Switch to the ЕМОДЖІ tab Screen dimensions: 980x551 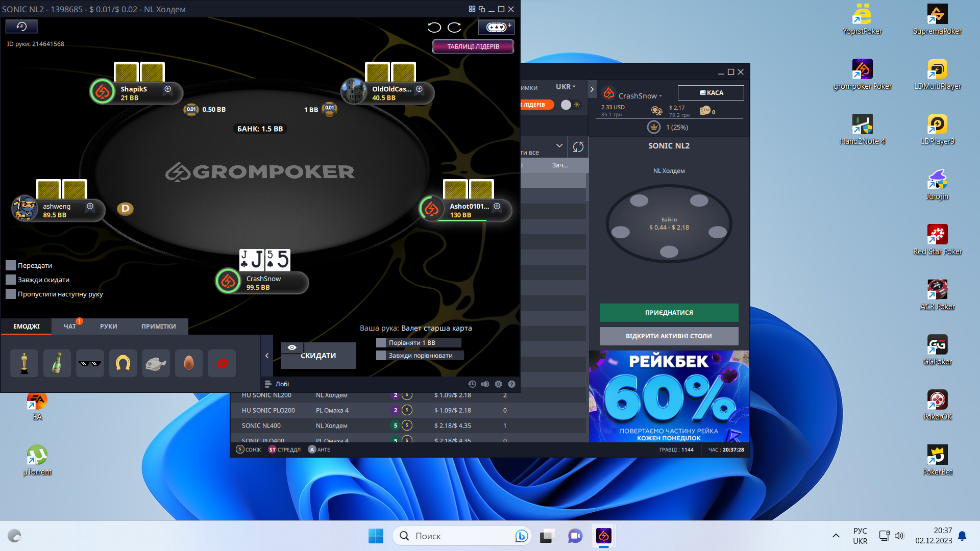click(x=27, y=327)
